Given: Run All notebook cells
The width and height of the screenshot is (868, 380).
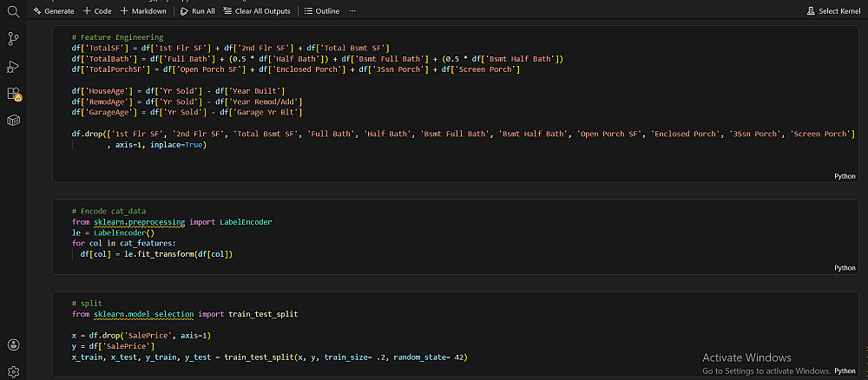Looking at the screenshot, I should coord(198,11).
